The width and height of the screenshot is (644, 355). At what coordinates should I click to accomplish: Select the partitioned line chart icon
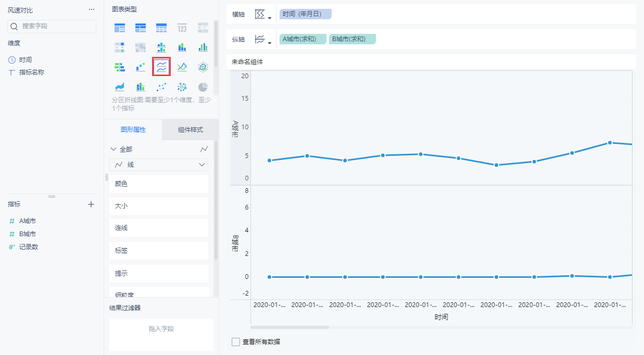tap(161, 67)
